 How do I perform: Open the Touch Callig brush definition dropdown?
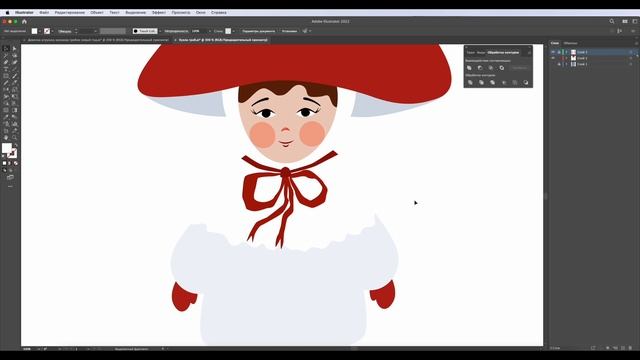pyautogui.click(x=160, y=31)
